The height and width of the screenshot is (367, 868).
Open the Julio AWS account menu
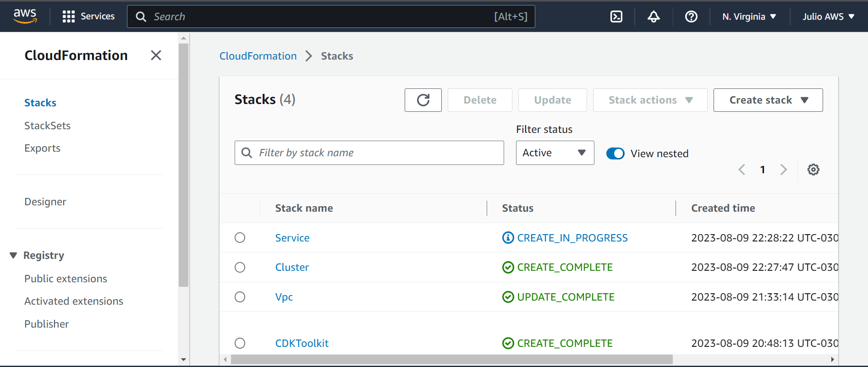(x=828, y=16)
